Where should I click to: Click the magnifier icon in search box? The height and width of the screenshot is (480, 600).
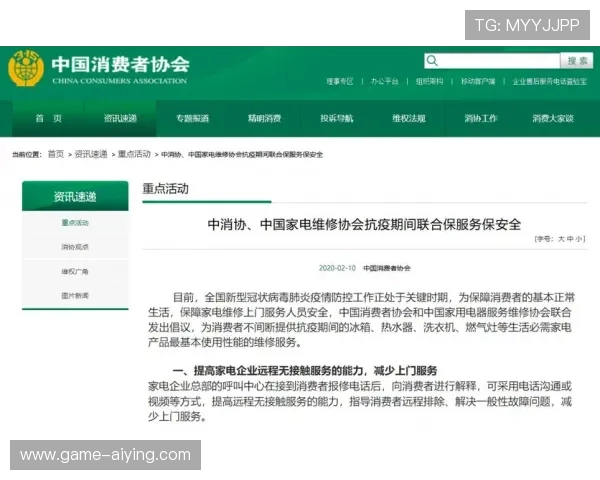(432, 60)
